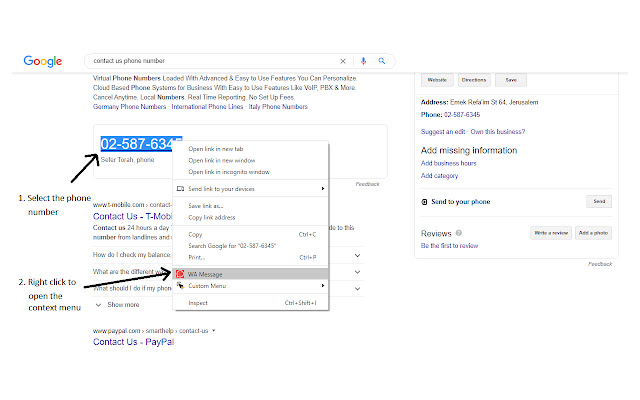Image resolution: width=640 pixels, height=400 pixels.
Task: Choose Open link in new window
Action: 222,160
